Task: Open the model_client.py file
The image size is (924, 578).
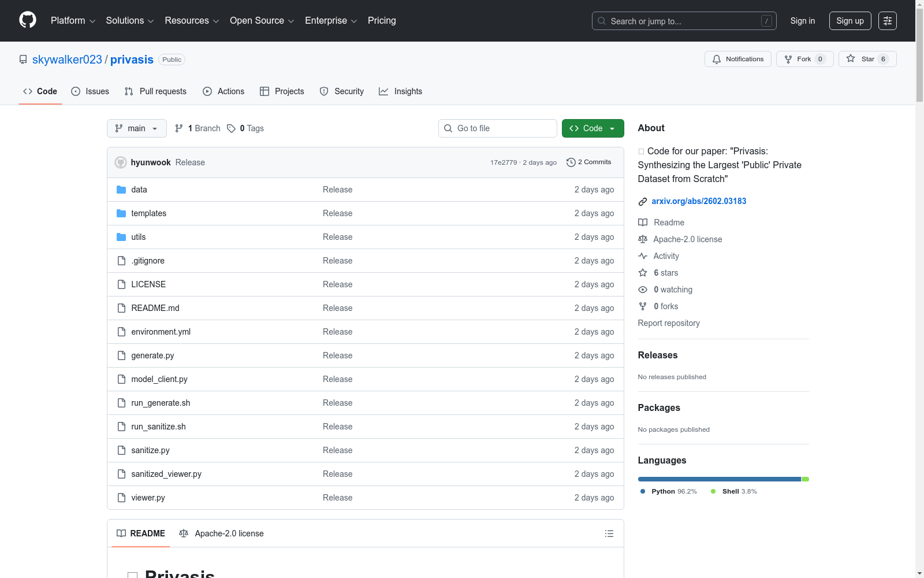Action: [159, 379]
